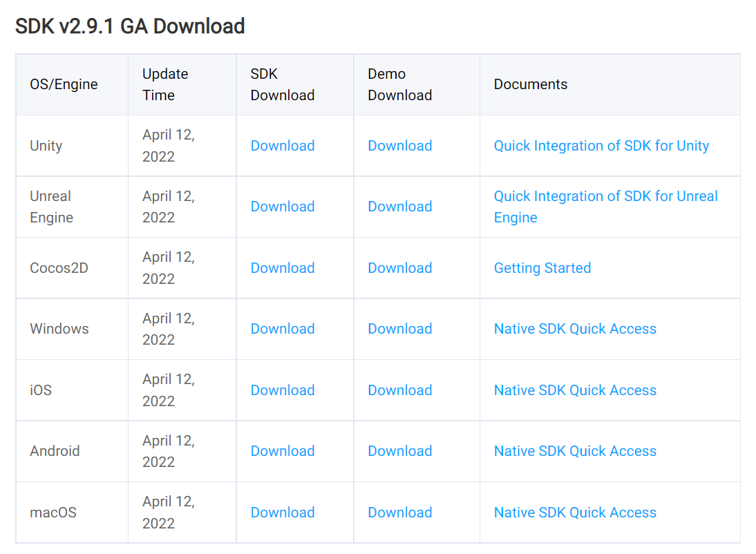The width and height of the screenshot is (756, 554).
Task: Download the iOS demo
Action: tap(399, 390)
